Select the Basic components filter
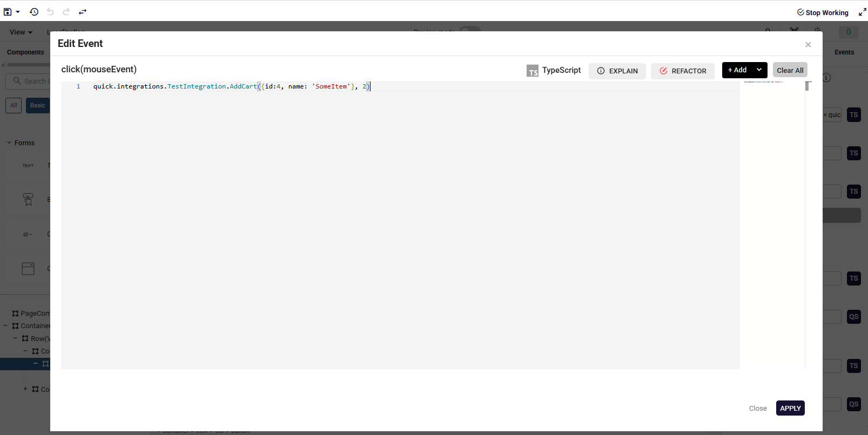 point(38,106)
